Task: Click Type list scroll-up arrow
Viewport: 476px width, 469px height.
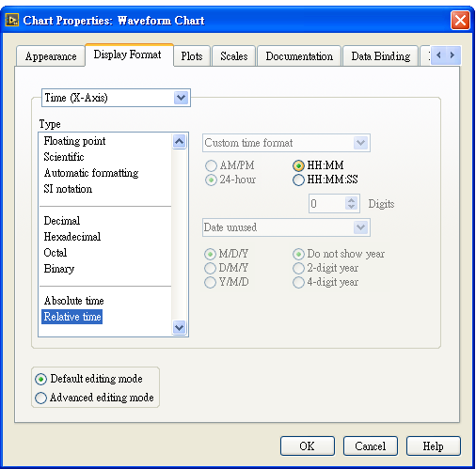Action: point(179,142)
